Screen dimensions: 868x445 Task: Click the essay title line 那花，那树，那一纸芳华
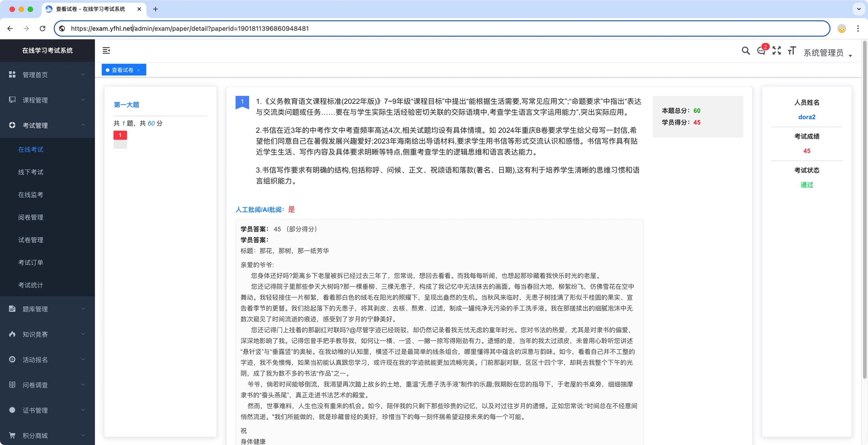coord(285,251)
